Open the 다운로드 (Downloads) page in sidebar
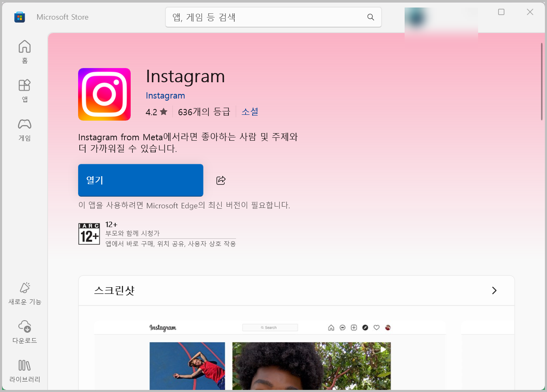This screenshot has width=547, height=392. click(25, 332)
